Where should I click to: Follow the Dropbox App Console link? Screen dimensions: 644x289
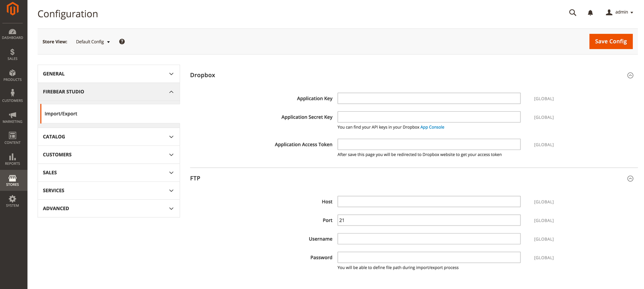pos(432,127)
